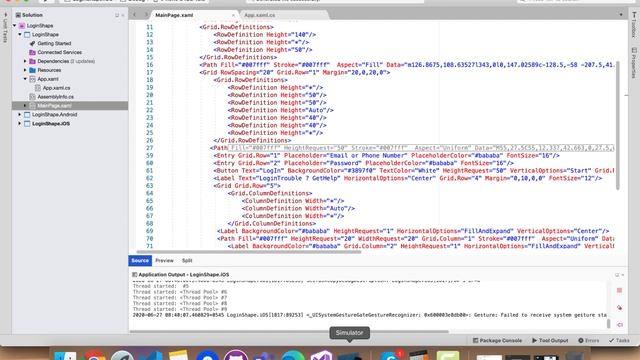Open Simulator app from the Dock
The height and width of the screenshot is (360, 640).
[349, 356]
